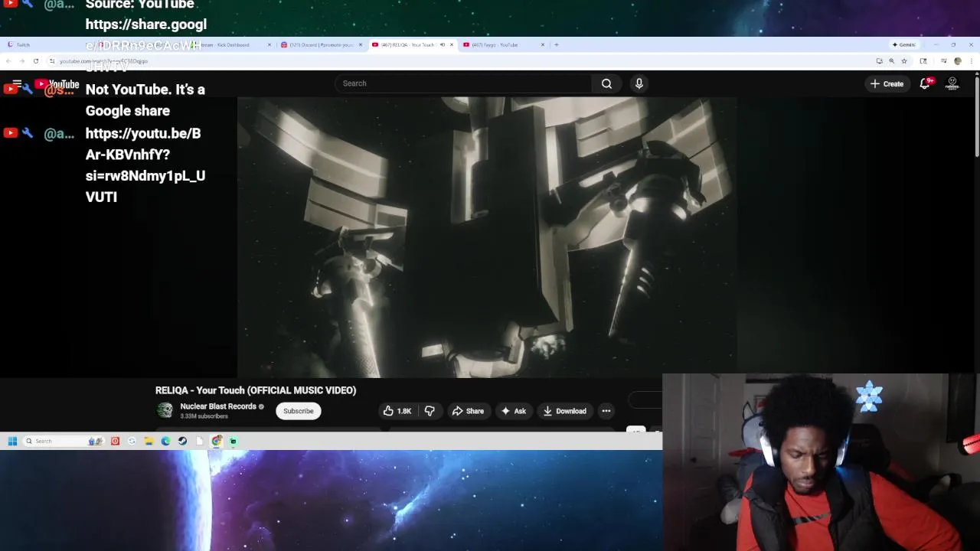Close the Feygo YouTube tab
This screenshot has width=980, height=551.
coord(543,44)
